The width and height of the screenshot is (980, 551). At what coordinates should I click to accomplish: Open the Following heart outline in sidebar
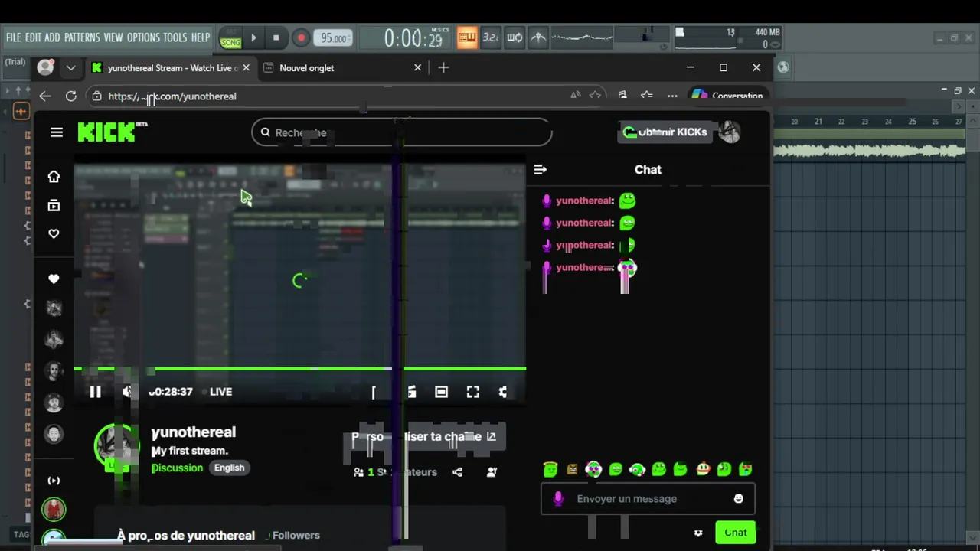pos(54,233)
